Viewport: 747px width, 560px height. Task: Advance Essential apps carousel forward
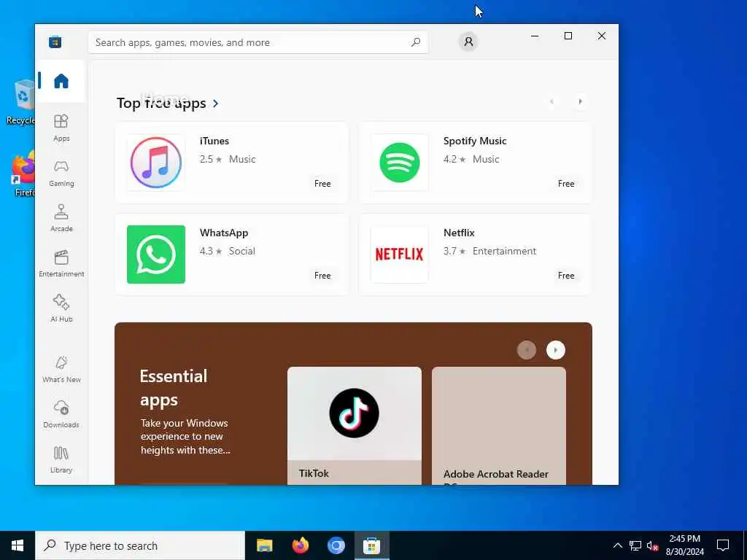click(555, 350)
